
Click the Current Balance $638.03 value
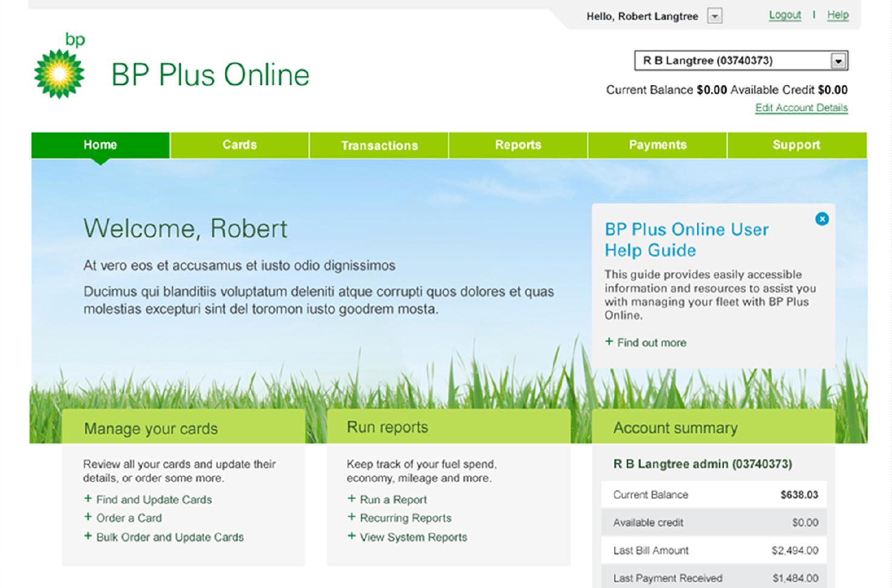[x=799, y=495]
